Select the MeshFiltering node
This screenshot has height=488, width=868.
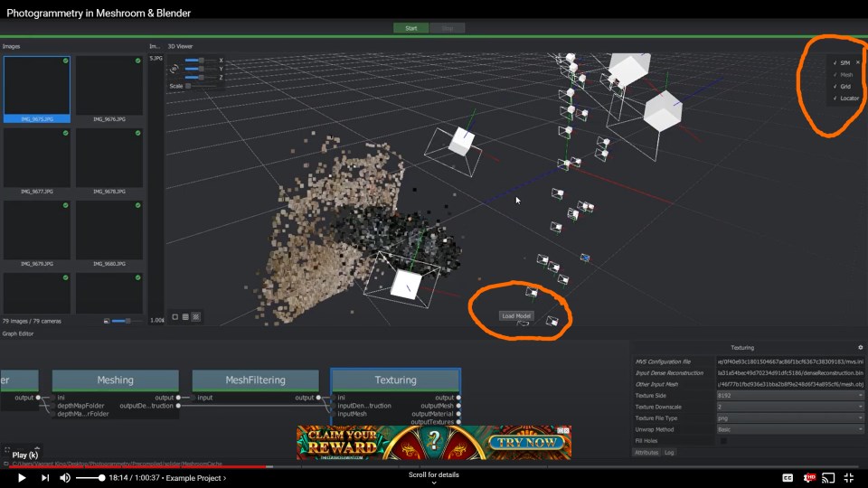(255, 380)
